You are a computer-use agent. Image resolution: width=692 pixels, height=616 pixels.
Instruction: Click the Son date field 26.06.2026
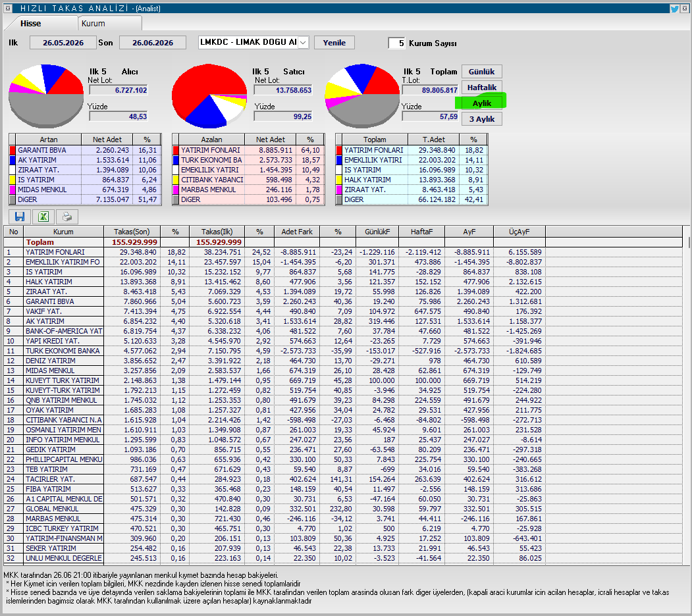(x=153, y=43)
